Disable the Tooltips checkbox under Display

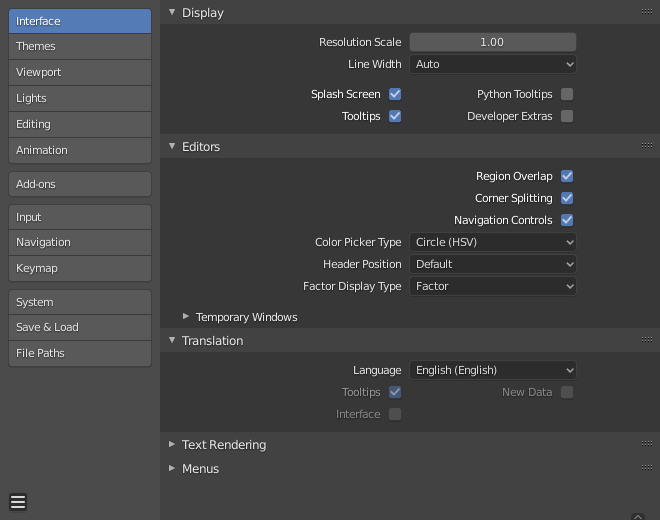(x=395, y=116)
